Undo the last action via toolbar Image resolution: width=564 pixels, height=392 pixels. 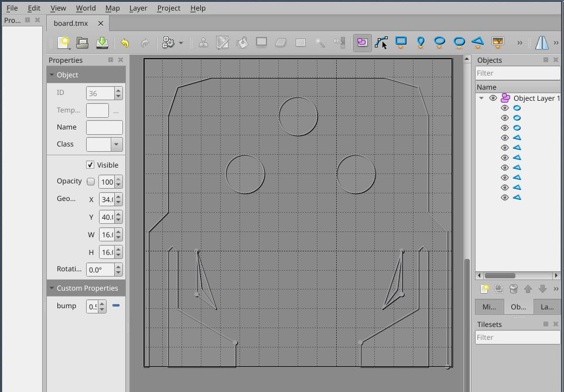125,43
